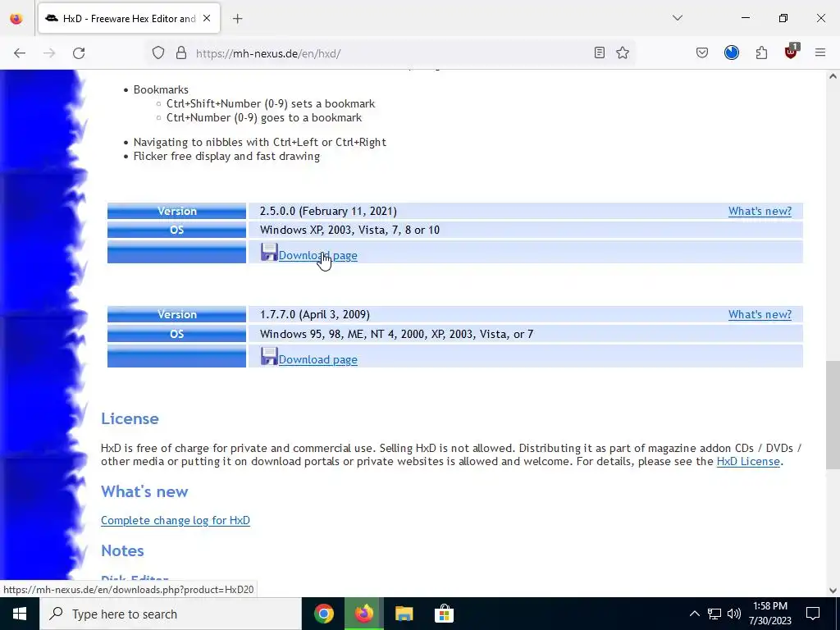Click the network tray icon
This screenshot has width=840, height=630.
pos(714,614)
